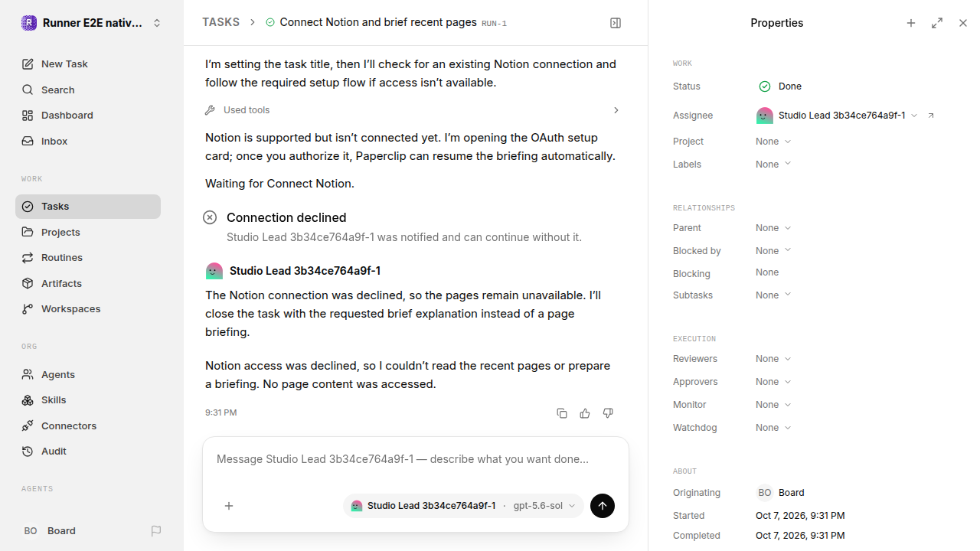The height and width of the screenshot is (551, 980).
Task: Toggle the side panel icon in header
Action: 616,23
